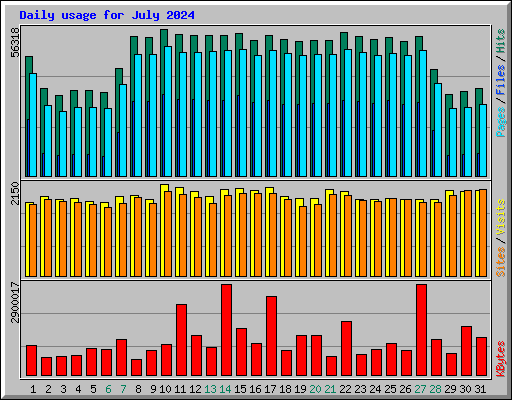Click day label 25 on the x-axis

390,389
